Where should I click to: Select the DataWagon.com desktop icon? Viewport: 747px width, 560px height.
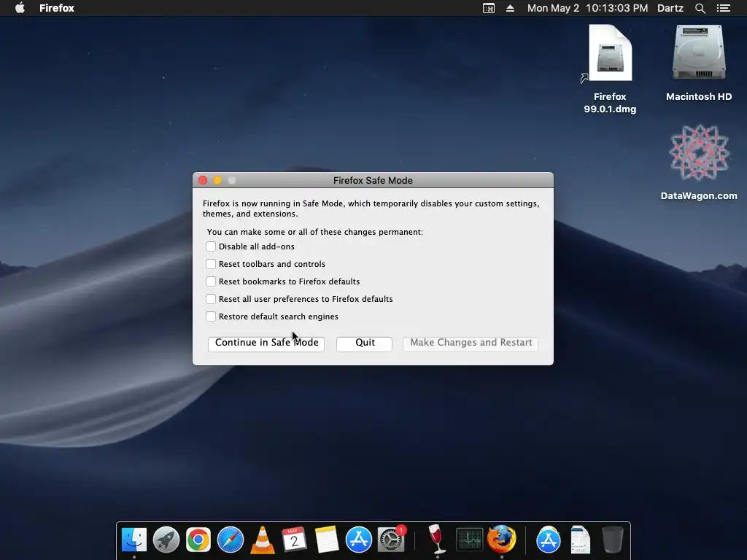699,163
